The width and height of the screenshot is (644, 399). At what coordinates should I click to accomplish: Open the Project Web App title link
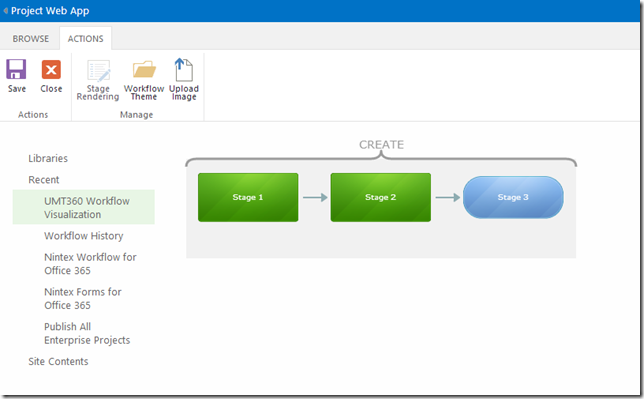50,11
